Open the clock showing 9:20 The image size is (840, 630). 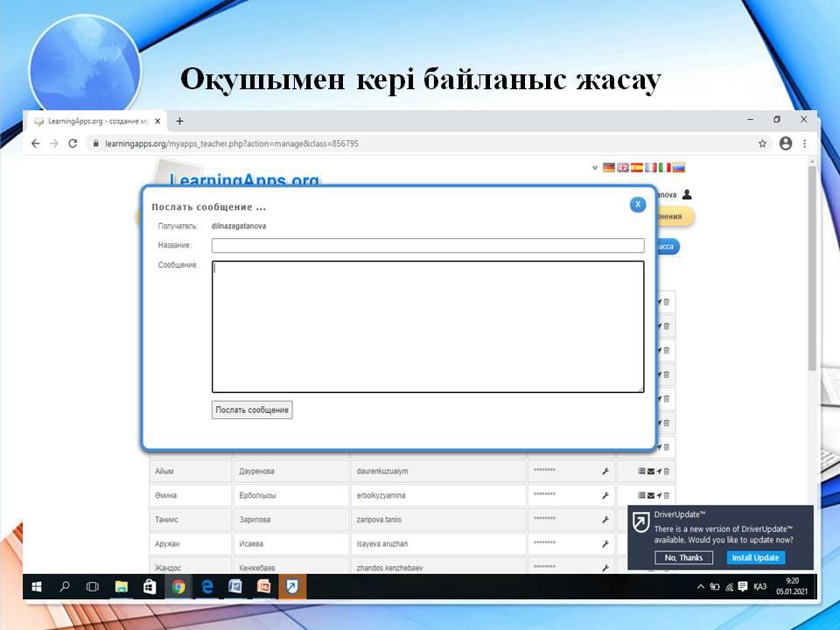(792, 586)
